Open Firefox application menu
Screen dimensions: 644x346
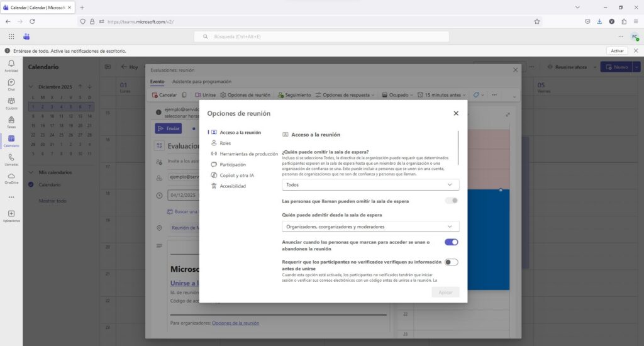pos(636,22)
